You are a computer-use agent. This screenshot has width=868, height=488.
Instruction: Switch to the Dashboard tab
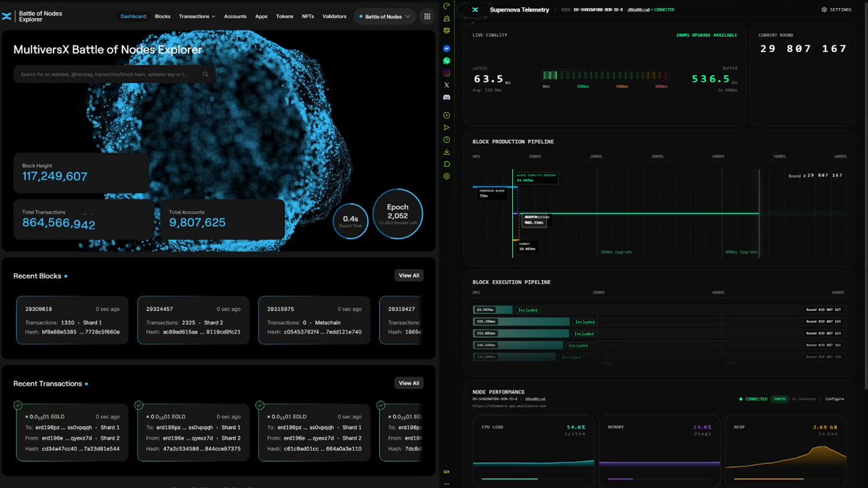[x=133, y=16]
